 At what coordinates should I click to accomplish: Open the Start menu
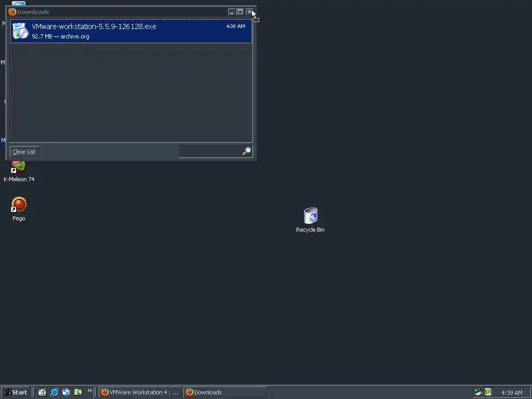tap(15, 392)
